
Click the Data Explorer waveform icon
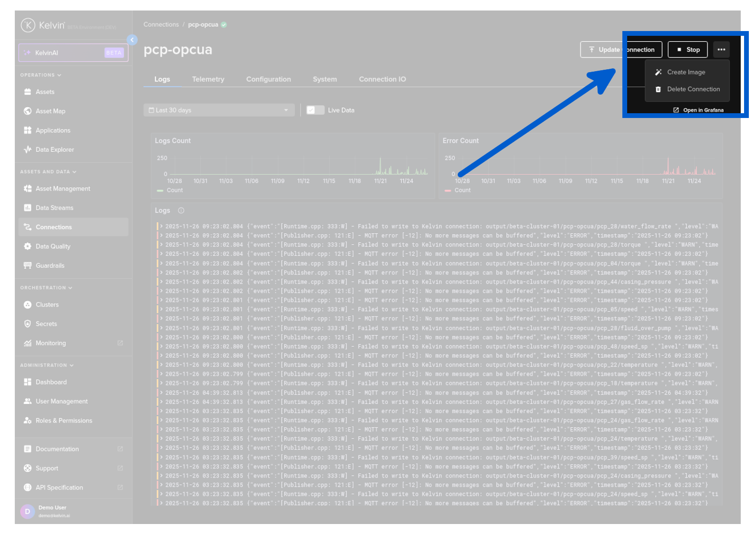coord(28,150)
